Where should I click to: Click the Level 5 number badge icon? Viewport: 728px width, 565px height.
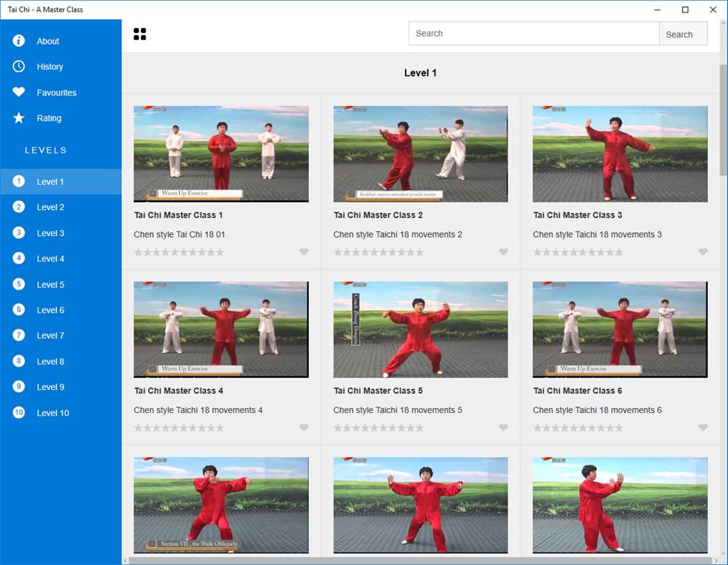19,284
